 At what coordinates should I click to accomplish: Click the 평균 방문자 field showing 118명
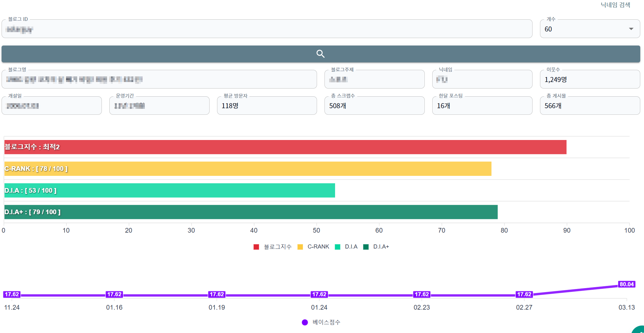coord(267,106)
